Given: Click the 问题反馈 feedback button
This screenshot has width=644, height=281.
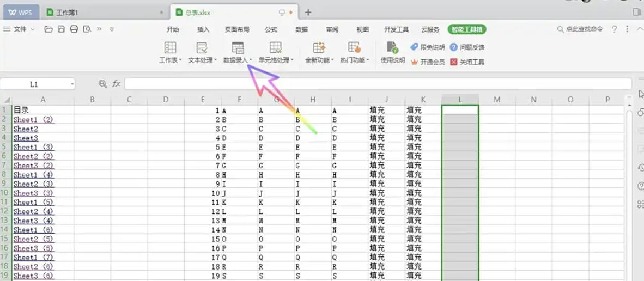Looking at the screenshot, I should (467, 47).
